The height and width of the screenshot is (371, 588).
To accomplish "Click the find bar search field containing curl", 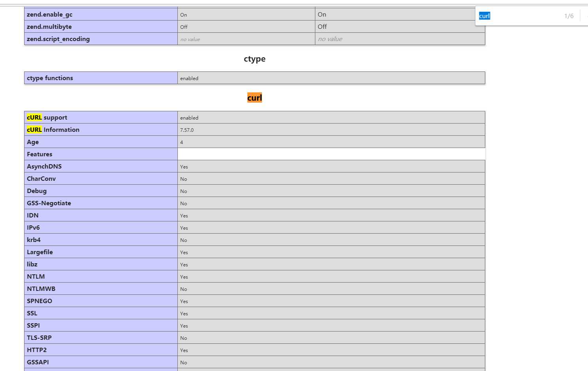I will pyautogui.click(x=518, y=16).
